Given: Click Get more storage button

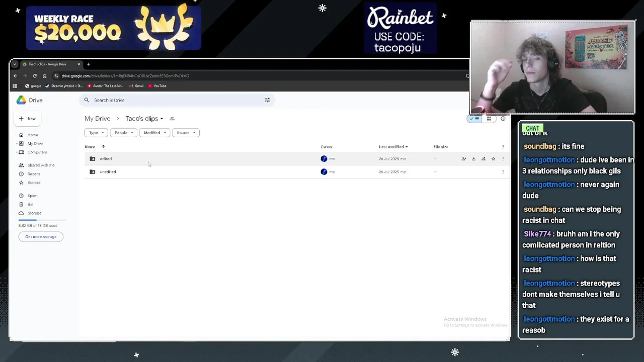Looking at the screenshot, I should [x=41, y=236].
